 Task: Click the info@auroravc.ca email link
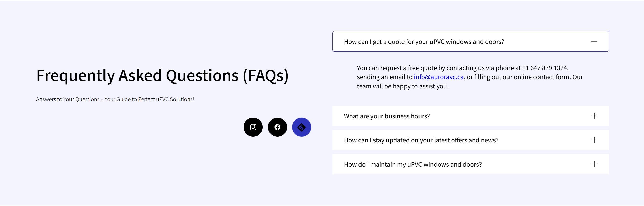[x=439, y=77]
